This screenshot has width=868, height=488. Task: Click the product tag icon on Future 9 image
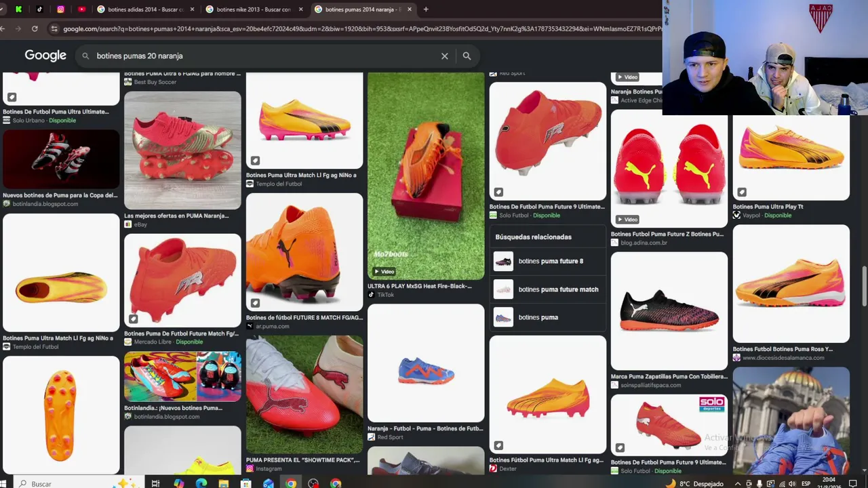pos(498,192)
